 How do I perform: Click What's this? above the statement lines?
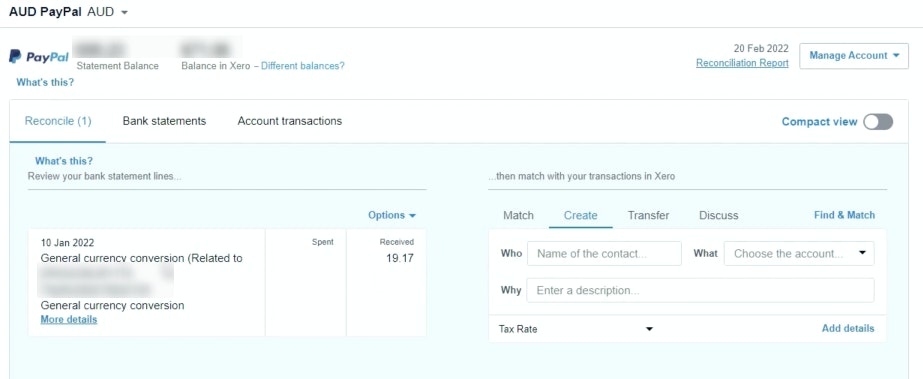(64, 161)
